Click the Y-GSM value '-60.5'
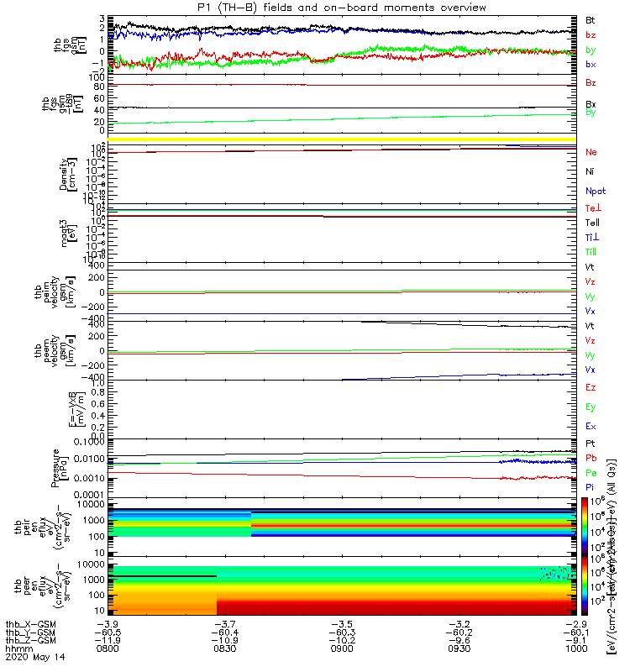Image resolution: width=630 pixels, height=672 pixels. click(x=108, y=633)
